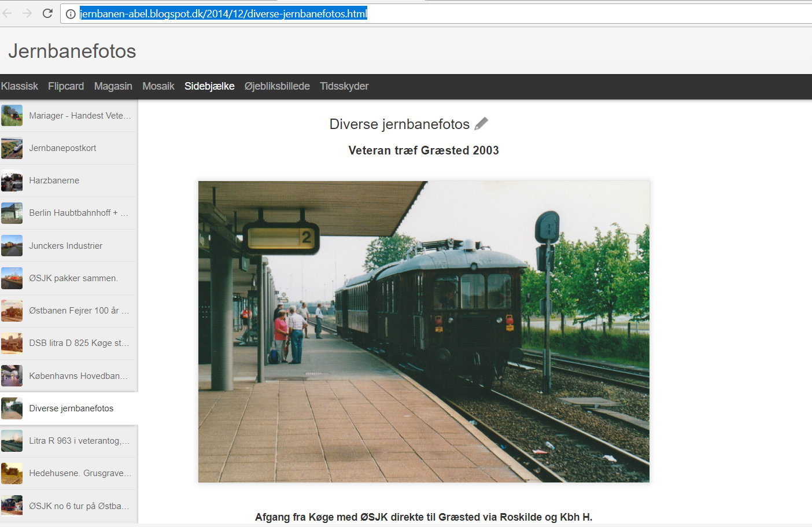Click the ØSJK pakker sammen thumbnail
This screenshot has width=812, height=527.
12,278
